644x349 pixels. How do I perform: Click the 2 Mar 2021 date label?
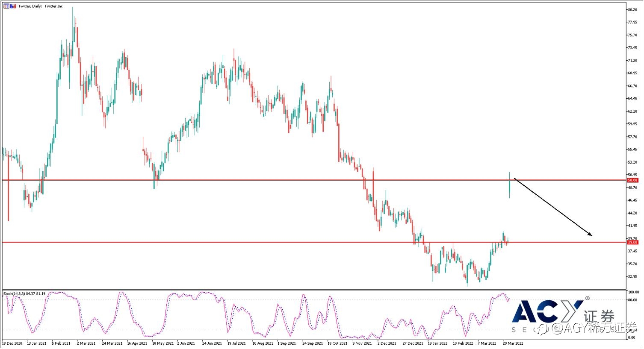[x=86, y=343]
